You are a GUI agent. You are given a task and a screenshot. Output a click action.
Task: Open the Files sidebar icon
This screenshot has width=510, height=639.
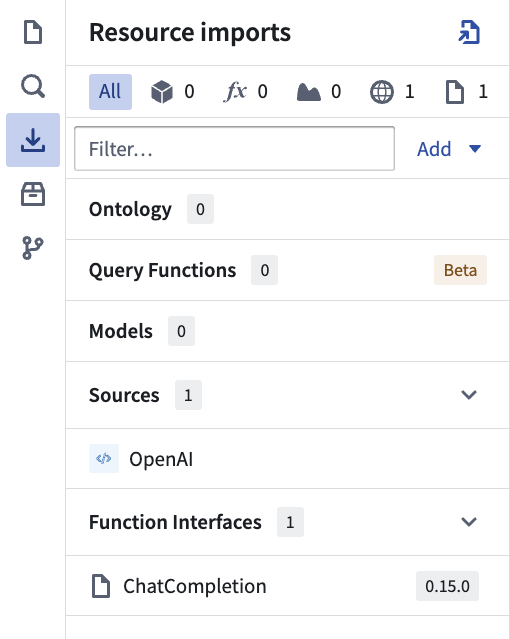33,33
